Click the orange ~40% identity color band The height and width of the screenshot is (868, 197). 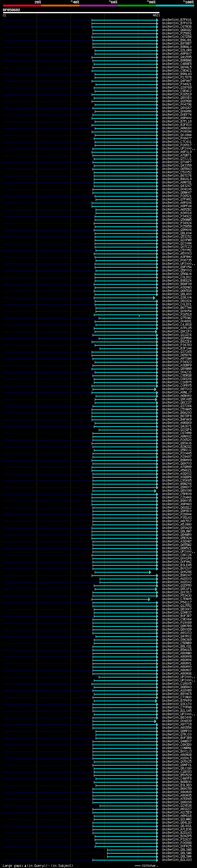pyautogui.click(x=60, y=6)
